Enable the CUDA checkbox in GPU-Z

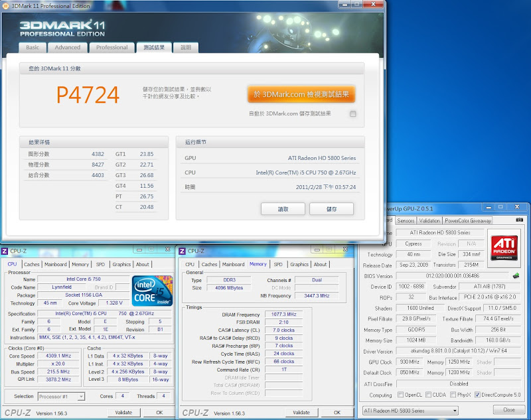coord(428,395)
